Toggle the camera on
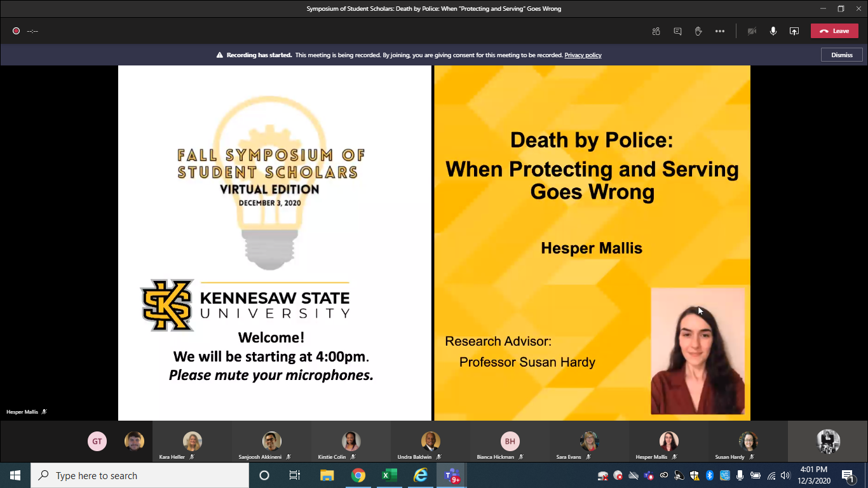The width and height of the screenshot is (868, 488). tap(752, 31)
